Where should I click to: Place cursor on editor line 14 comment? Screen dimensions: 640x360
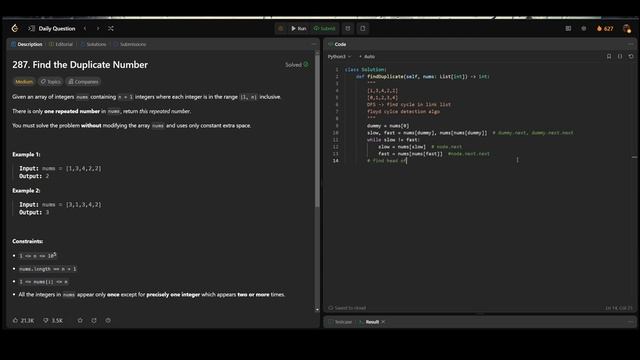[x=387, y=161]
